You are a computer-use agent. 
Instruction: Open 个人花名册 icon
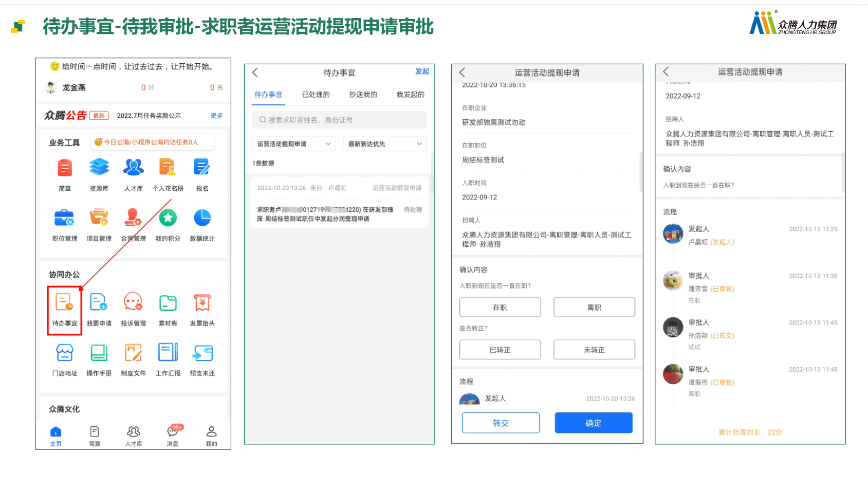[x=168, y=168]
